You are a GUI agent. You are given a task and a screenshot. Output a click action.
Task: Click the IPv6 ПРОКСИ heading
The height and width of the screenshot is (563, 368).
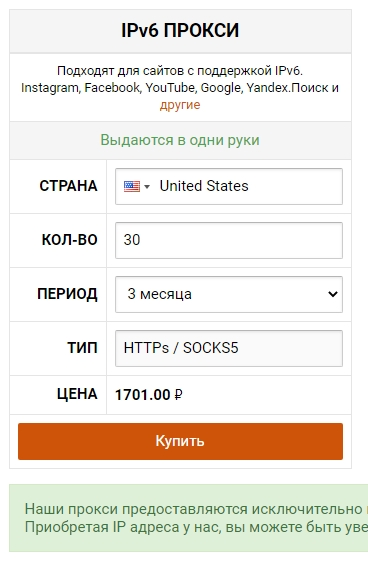pyautogui.click(x=180, y=30)
